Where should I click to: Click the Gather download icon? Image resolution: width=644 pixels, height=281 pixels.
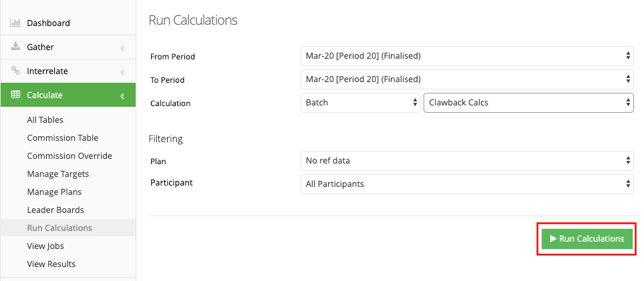pos(15,46)
